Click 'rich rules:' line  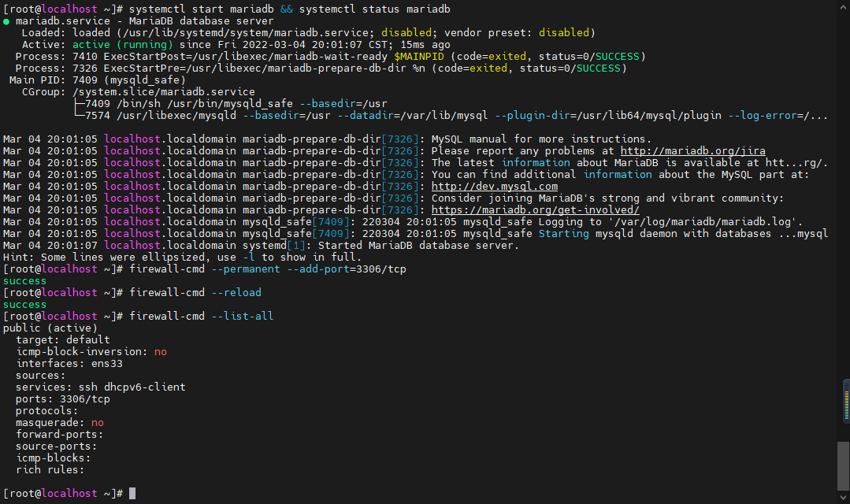click(x=50, y=470)
